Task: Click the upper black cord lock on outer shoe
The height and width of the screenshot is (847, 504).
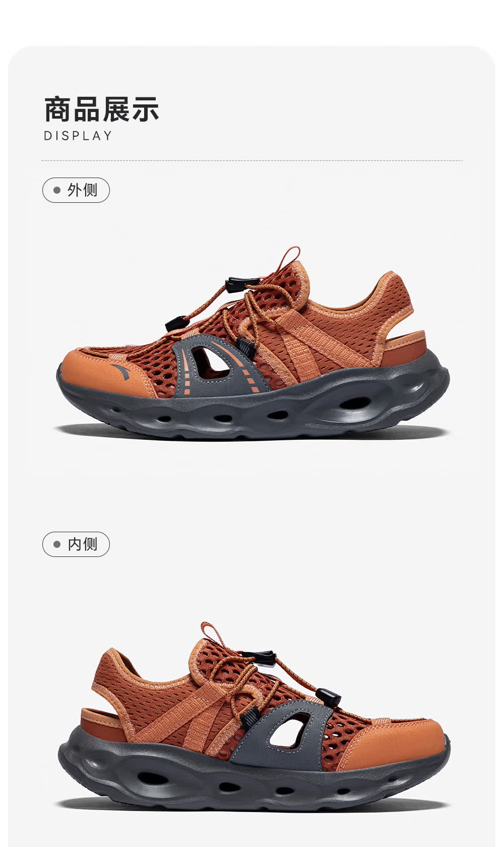Action: click(235, 285)
